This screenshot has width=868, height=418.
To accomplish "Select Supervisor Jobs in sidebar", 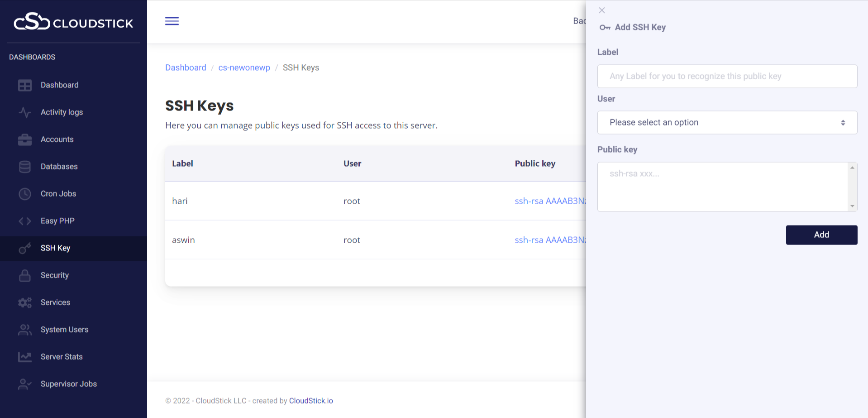I will [x=68, y=384].
